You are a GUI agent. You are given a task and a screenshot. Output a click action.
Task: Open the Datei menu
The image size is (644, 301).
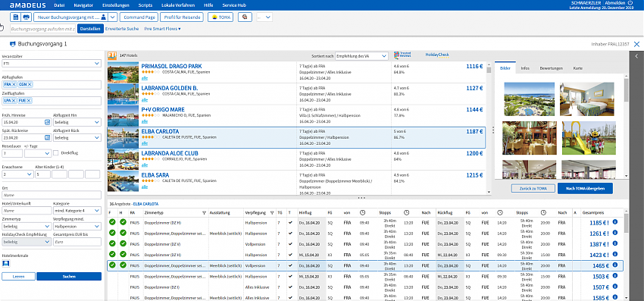(x=59, y=5)
